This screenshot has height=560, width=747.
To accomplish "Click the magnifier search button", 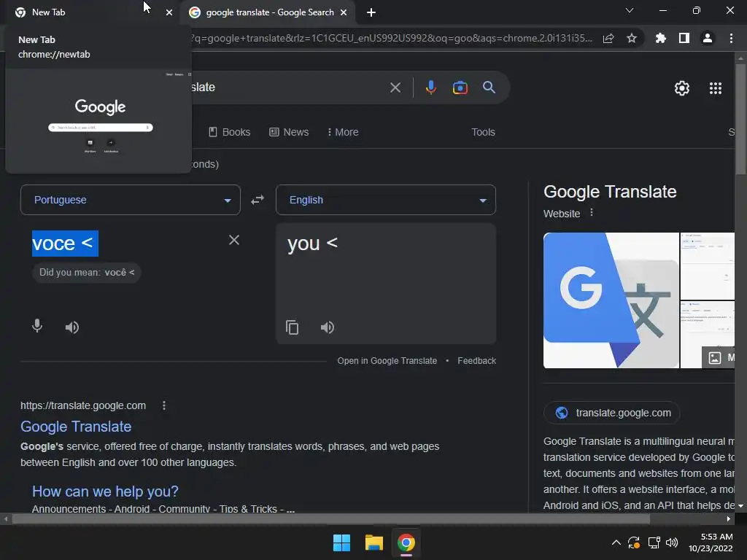I will [489, 87].
